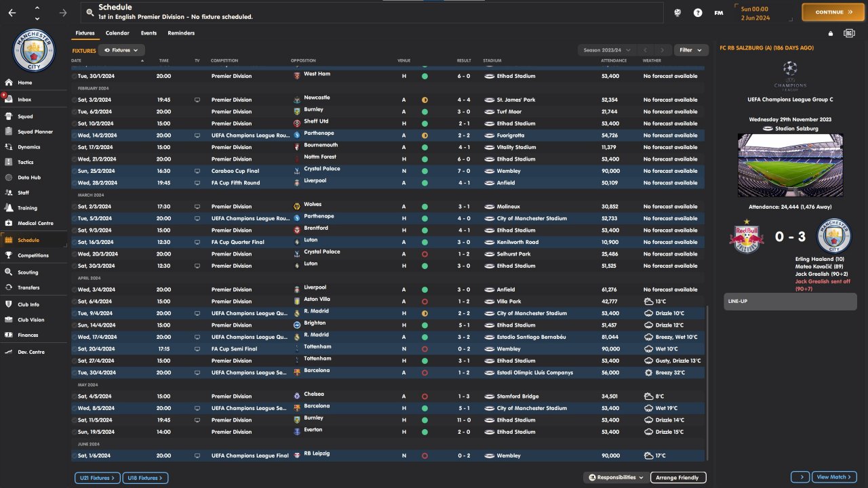The image size is (868, 488).
Task: Go to the next season with the right chevron
Action: pyautogui.click(x=663, y=50)
